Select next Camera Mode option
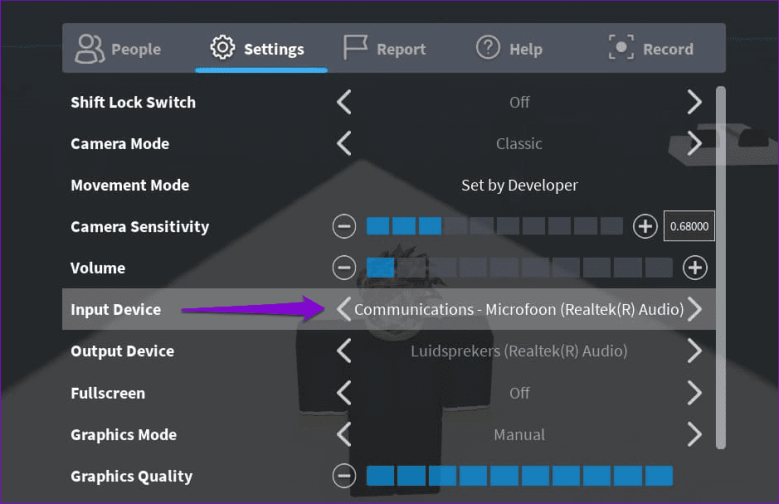Viewport: 779px width, 504px height. [695, 144]
